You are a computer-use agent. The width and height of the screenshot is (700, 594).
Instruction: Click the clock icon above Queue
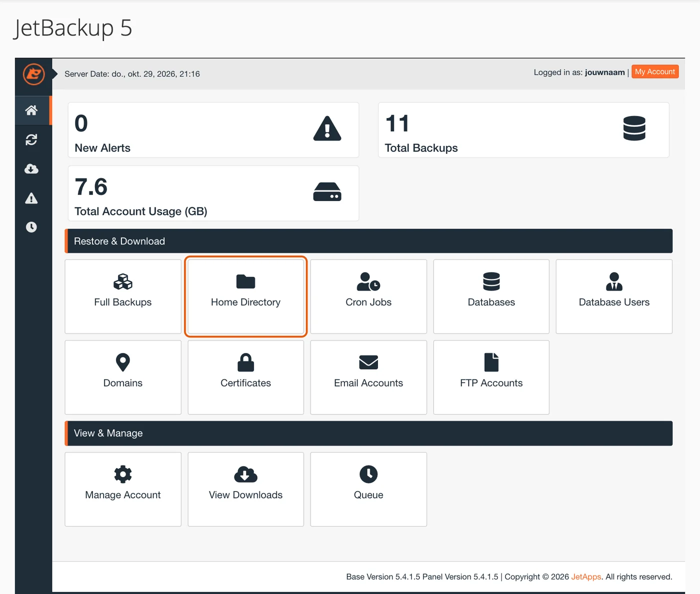coord(368,474)
